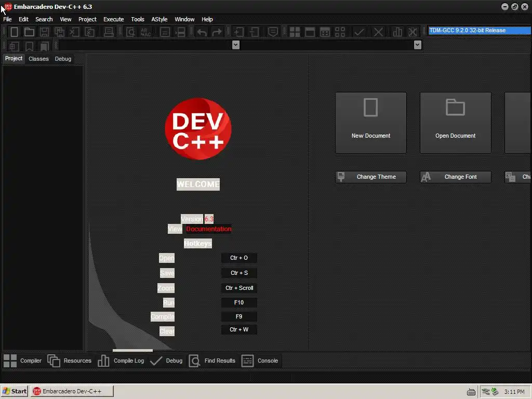Click the Close All files toolbar icon

pos(89,32)
